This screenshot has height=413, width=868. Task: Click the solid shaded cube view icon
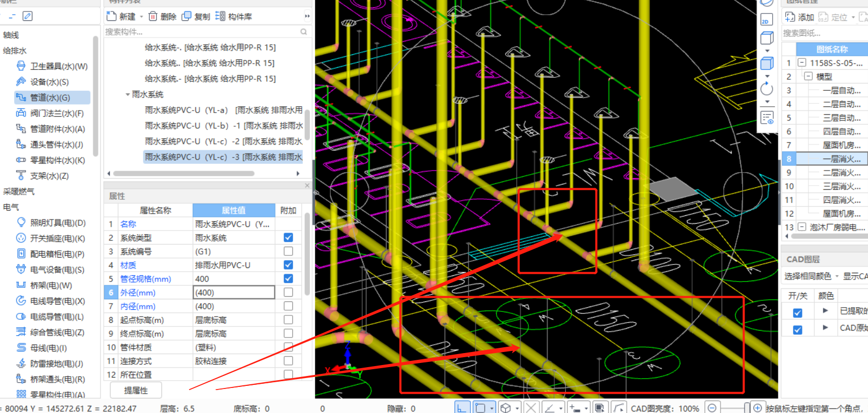pos(766,64)
